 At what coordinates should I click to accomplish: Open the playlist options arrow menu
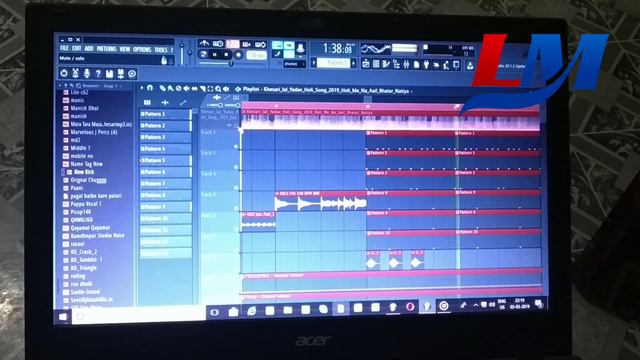coord(142,87)
